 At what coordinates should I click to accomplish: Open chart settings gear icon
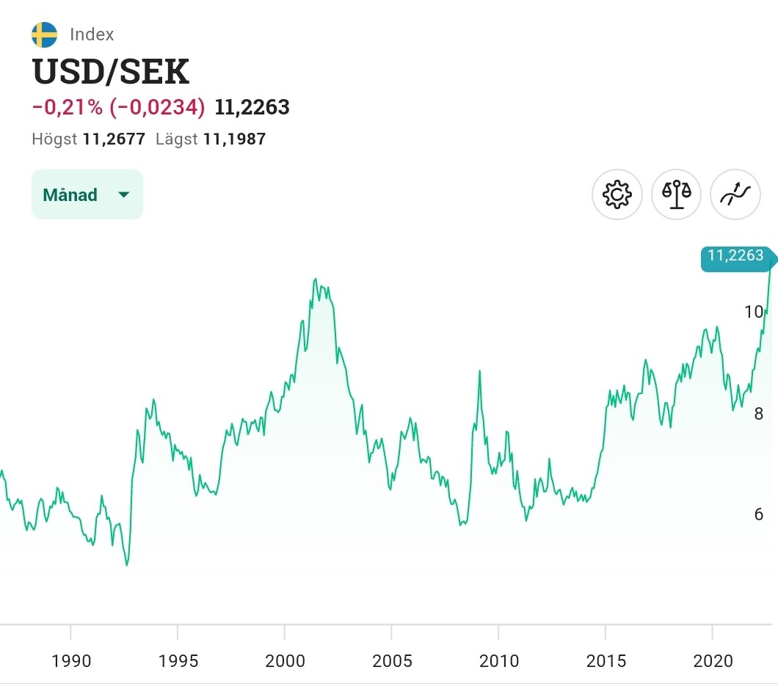pyautogui.click(x=617, y=194)
